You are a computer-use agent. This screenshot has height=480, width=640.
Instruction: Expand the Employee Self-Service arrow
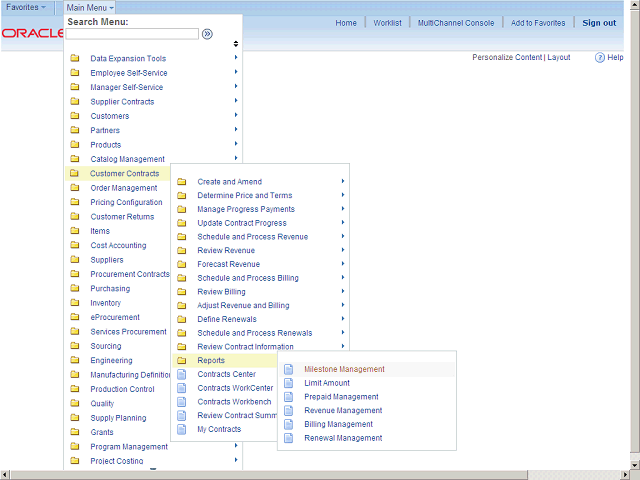[x=236, y=73]
